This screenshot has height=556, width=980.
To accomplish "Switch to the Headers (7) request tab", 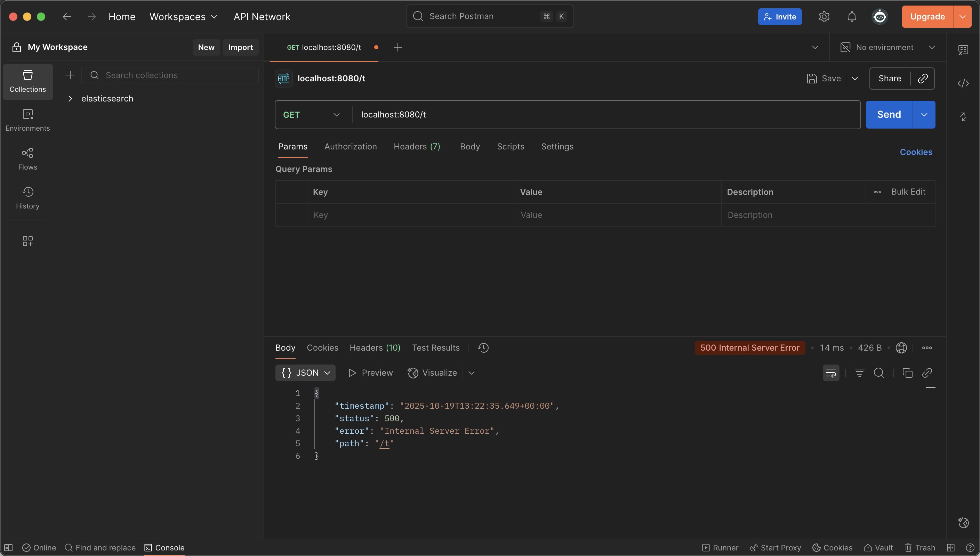I will (x=417, y=147).
